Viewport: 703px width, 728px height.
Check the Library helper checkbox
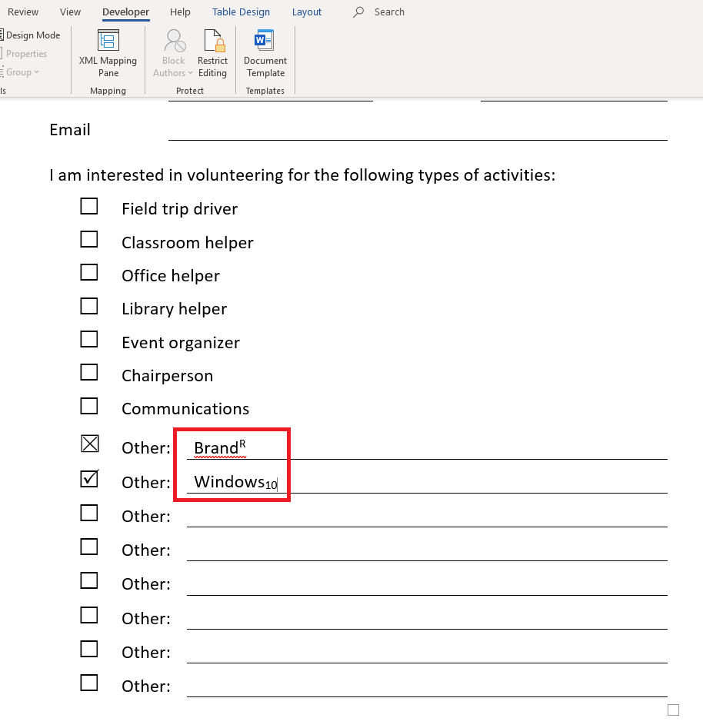[88, 307]
